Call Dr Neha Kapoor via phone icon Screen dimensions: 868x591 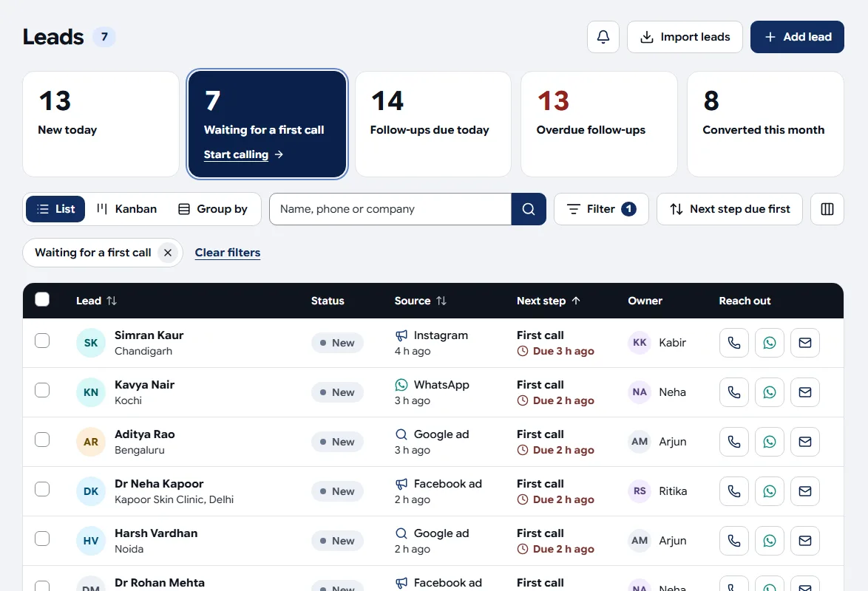pos(734,491)
